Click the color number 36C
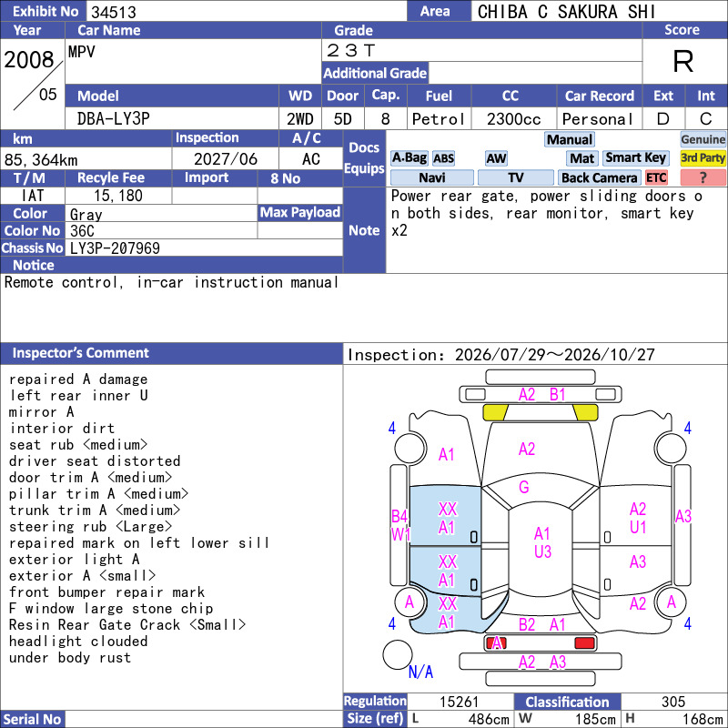Screen dimensions: 728x728 pyautogui.click(x=82, y=231)
